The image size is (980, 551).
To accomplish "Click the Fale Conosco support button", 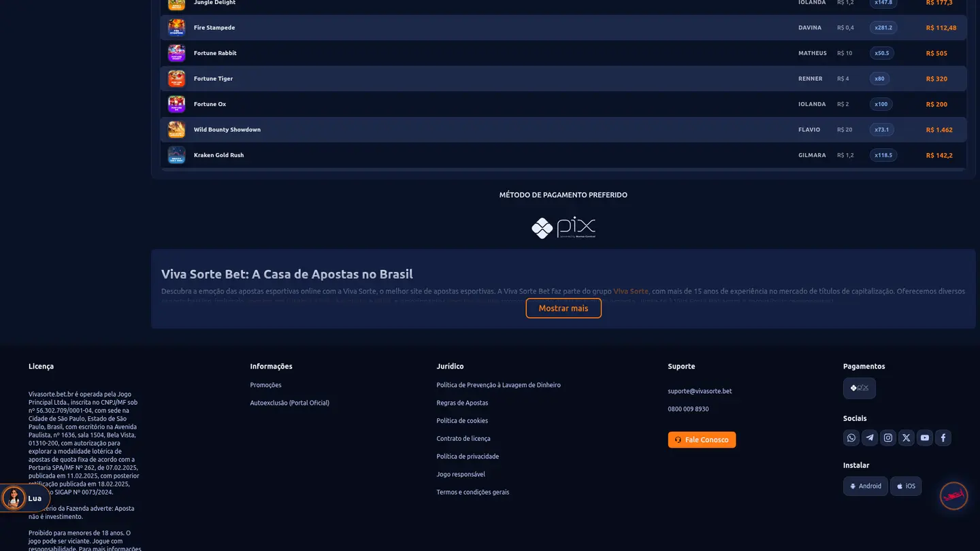I will pyautogui.click(x=702, y=439).
